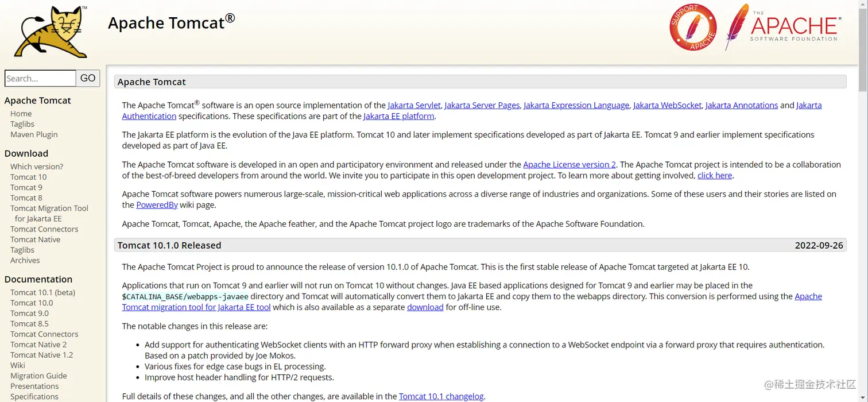This screenshot has height=402, width=868.
Task: Focus the Search input box
Action: coord(40,78)
